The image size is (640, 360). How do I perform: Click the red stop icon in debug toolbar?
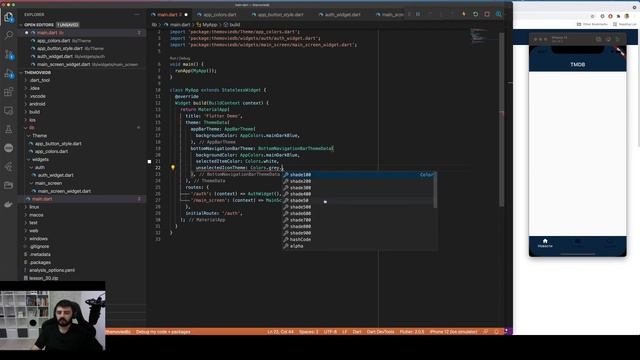[487, 14]
